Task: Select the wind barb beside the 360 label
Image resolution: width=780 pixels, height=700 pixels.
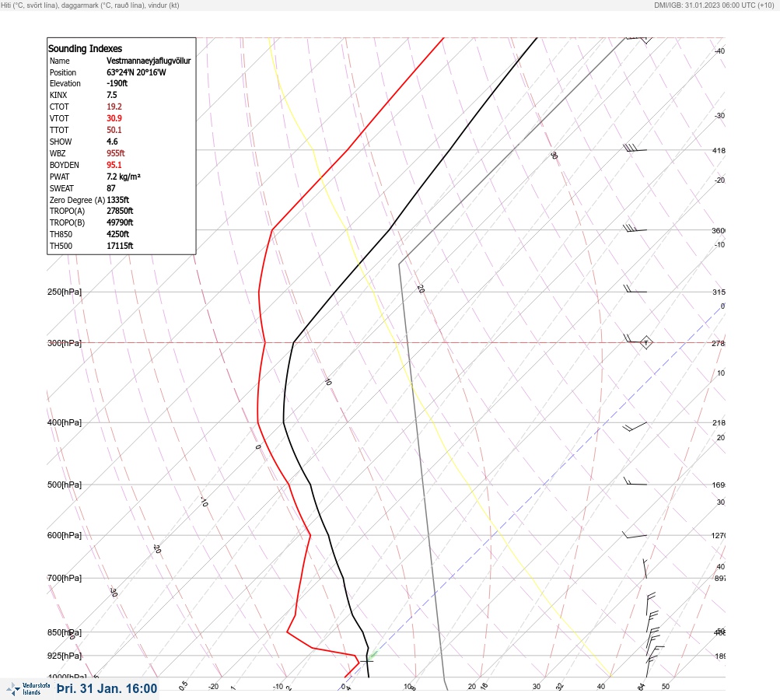Action: click(635, 229)
